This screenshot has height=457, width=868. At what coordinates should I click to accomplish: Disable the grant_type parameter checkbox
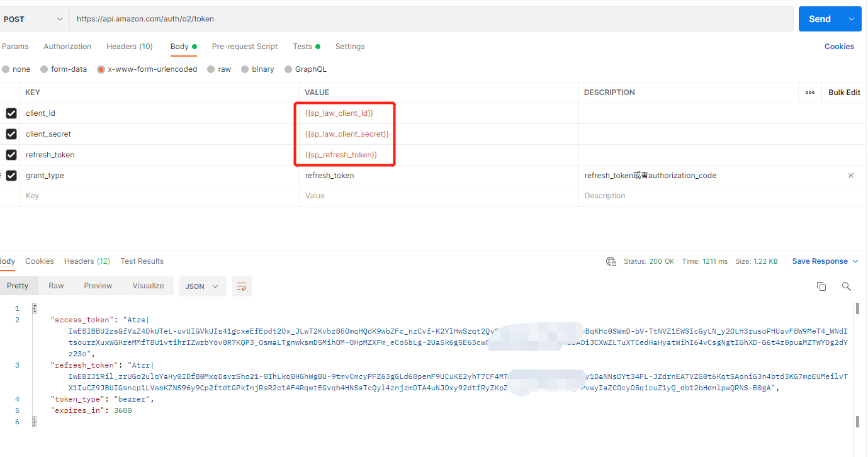point(11,175)
